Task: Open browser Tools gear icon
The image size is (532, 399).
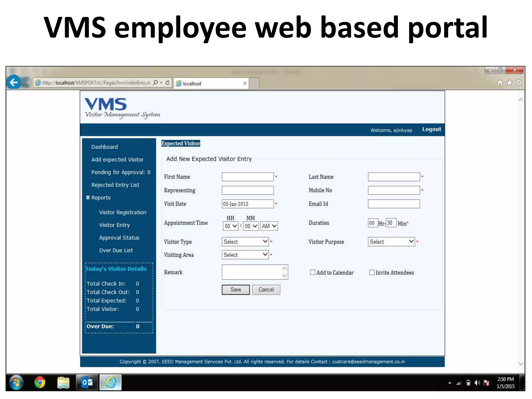Action: pyautogui.click(x=519, y=83)
